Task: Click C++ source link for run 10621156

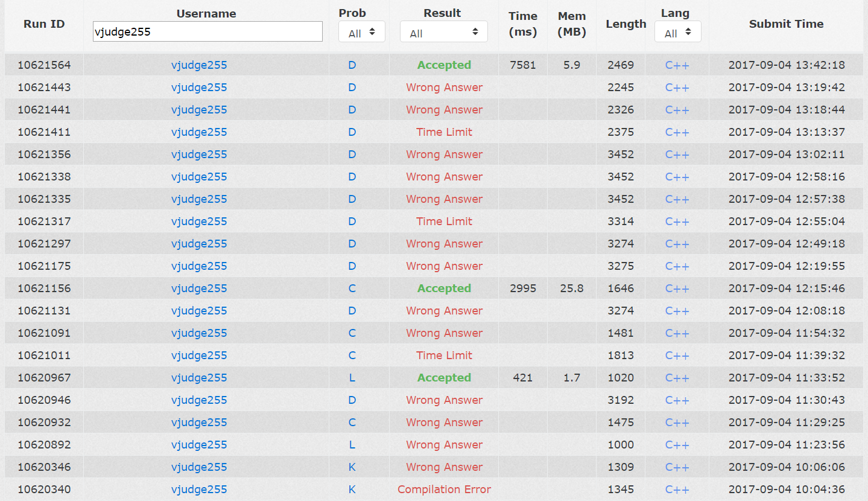Action: (x=677, y=289)
